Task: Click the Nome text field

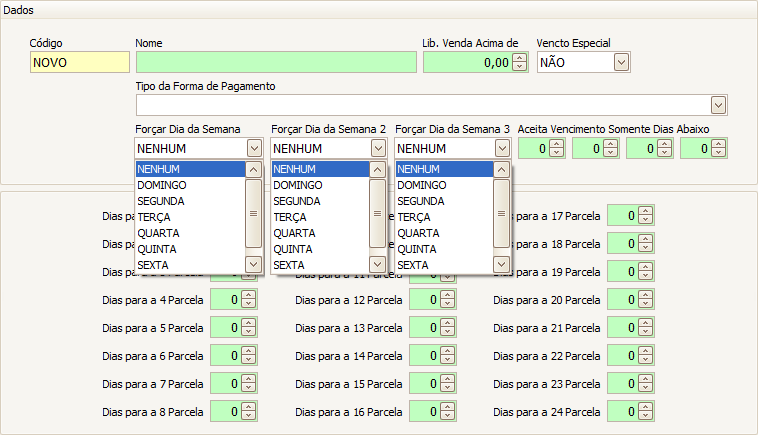Action: click(276, 62)
